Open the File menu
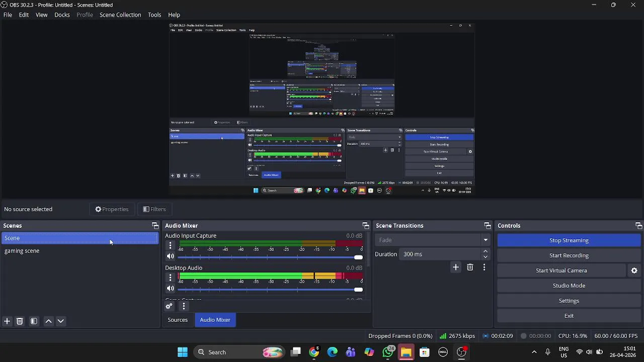The height and width of the screenshot is (362, 644). (8, 15)
